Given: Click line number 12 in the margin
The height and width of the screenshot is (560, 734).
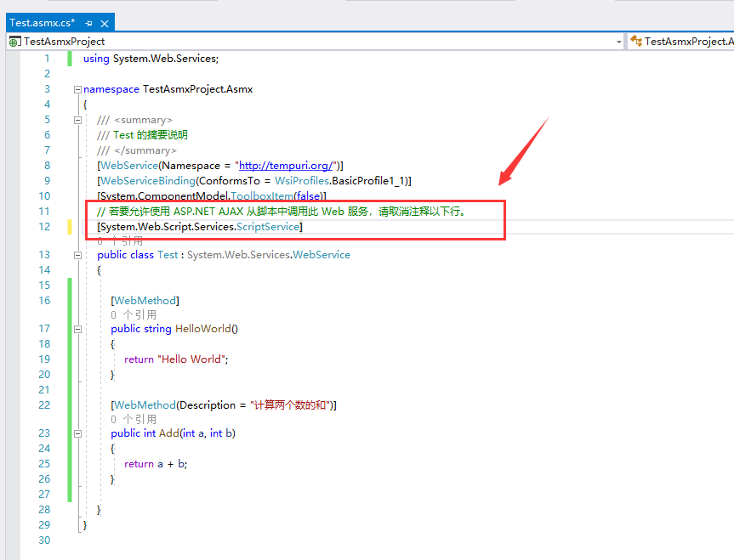Looking at the screenshot, I should (44, 227).
